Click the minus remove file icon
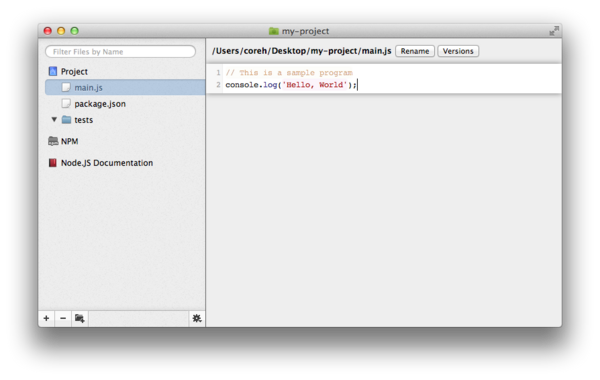The image size is (600, 380). click(63, 318)
